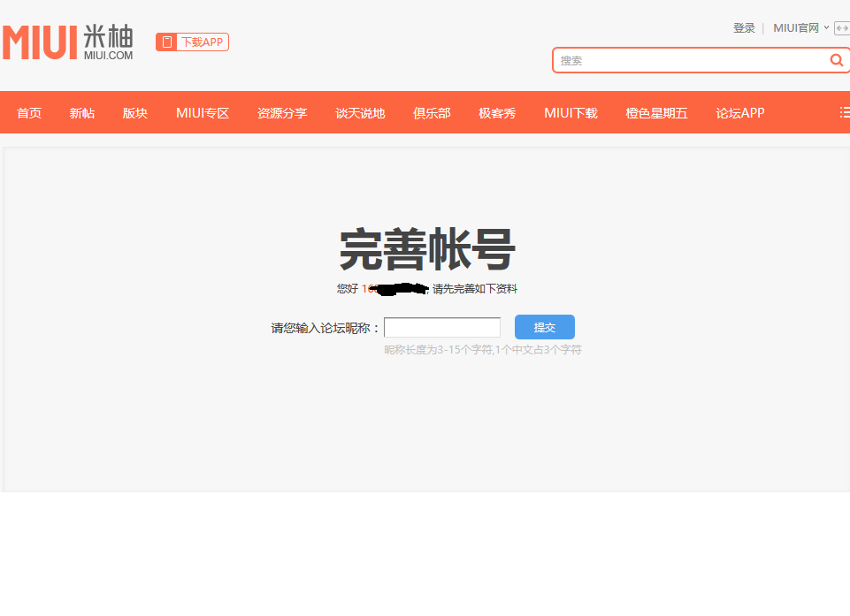Expand the MIUI官网 dropdown
The image size is (850, 616).
(x=800, y=28)
